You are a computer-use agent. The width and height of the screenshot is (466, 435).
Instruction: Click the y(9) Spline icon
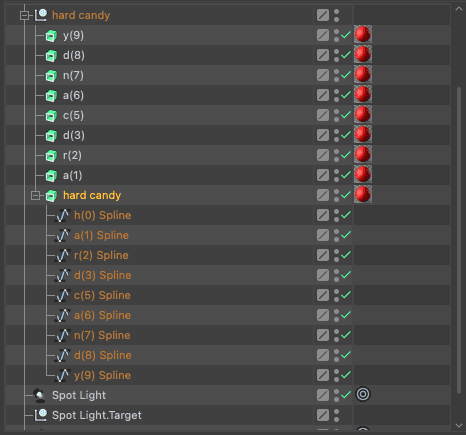tap(63, 375)
